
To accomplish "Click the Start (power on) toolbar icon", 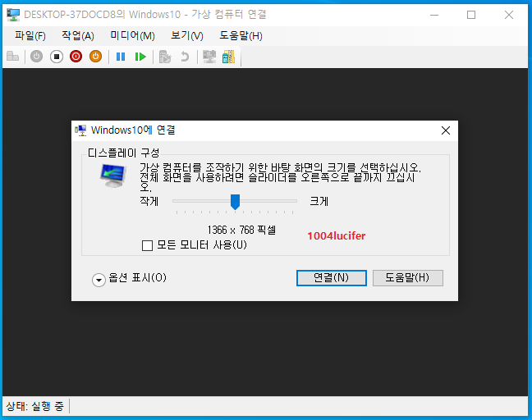I will coord(37,57).
